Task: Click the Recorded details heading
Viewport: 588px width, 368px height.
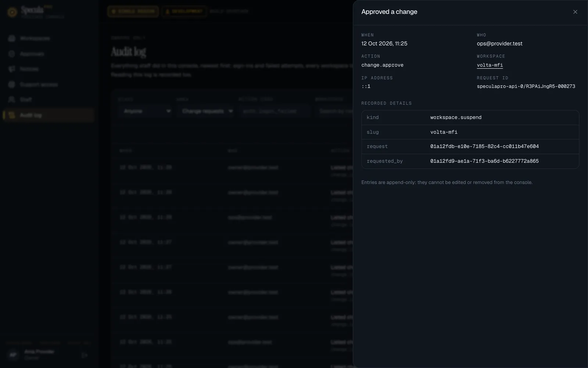Action: click(x=386, y=103)
